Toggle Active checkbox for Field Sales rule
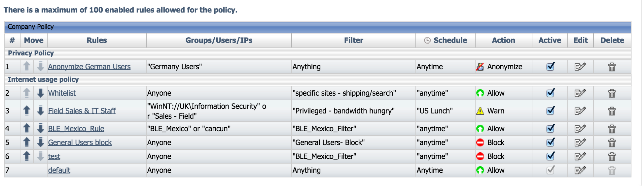 pos(550,111)
